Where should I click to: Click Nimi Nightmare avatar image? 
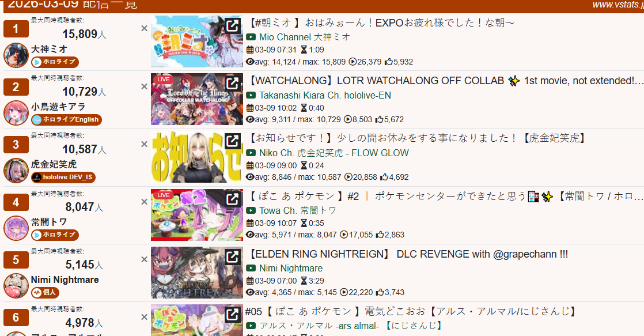[16, 286]
